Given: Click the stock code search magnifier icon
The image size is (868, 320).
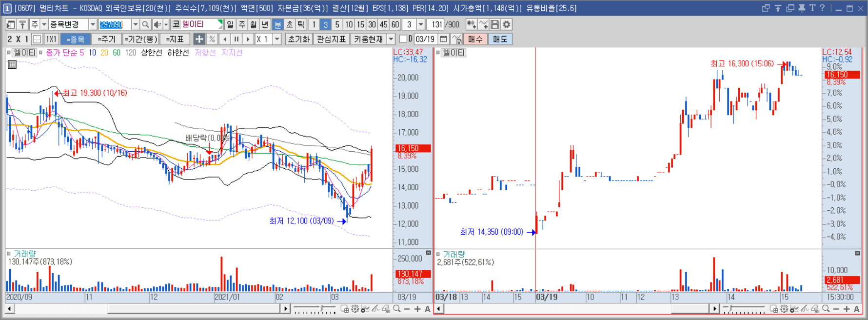Looking at the screenshot, I should pyautogui.click(x=145, y=24).
